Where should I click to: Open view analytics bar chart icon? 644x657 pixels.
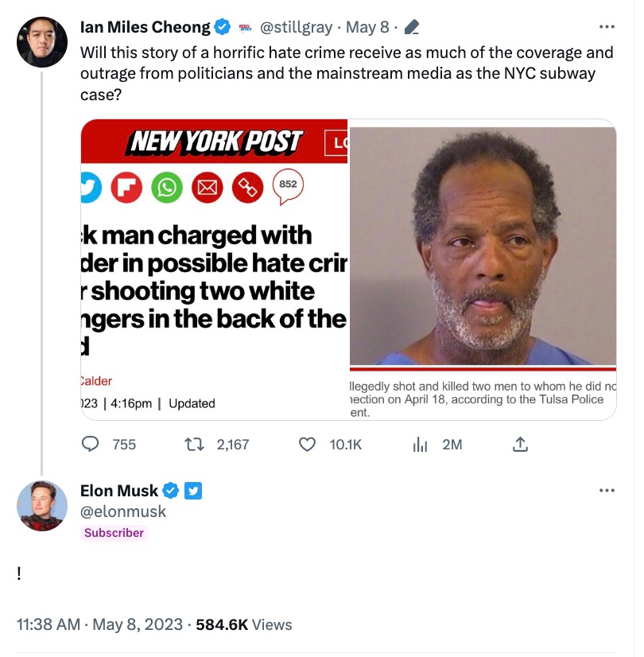tap(421, 445)
